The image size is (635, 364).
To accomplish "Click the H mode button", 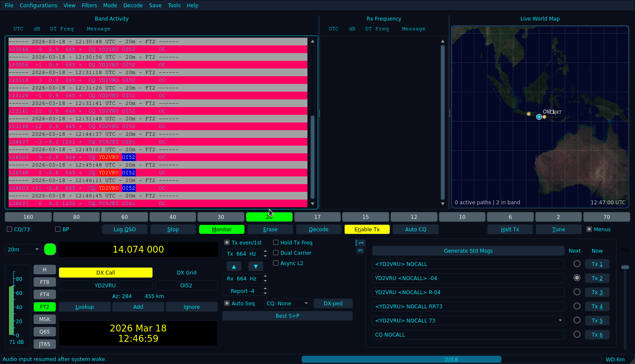I will [x=45, y=270].
